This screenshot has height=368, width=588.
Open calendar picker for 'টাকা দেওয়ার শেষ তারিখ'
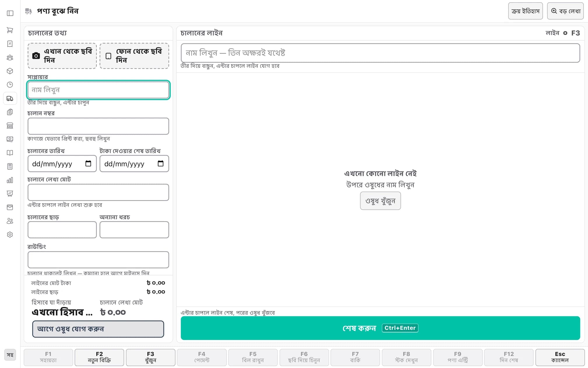tap(160, 164)
